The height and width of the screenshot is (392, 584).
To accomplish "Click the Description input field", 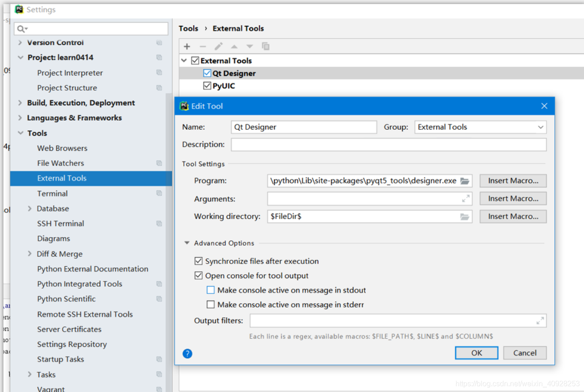I will 389,145.
